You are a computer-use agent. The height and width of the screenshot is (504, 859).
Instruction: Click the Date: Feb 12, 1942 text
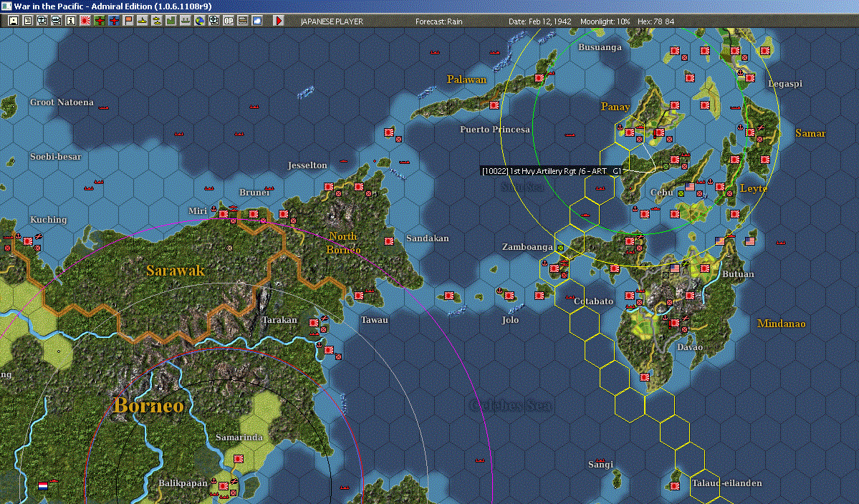tap(539, 21)
